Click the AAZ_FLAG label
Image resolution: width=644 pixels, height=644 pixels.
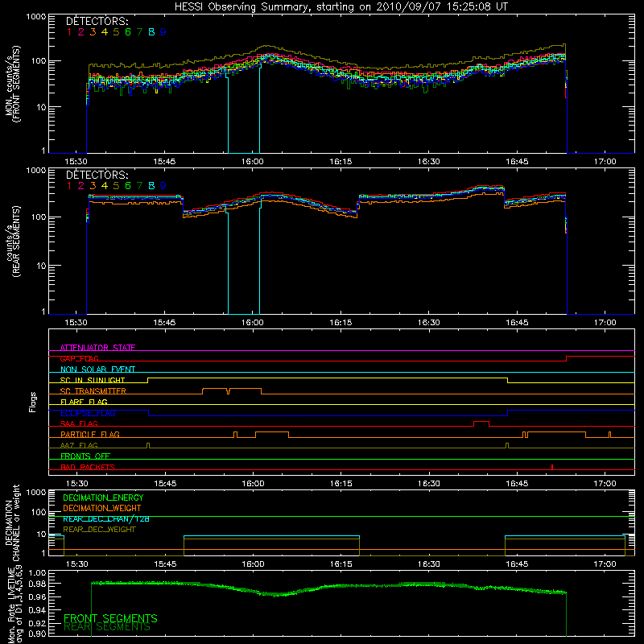pos(79,445)
